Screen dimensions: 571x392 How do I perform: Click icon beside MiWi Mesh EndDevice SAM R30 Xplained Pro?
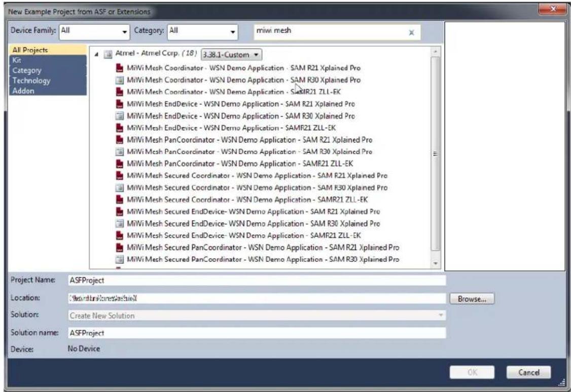120,116
